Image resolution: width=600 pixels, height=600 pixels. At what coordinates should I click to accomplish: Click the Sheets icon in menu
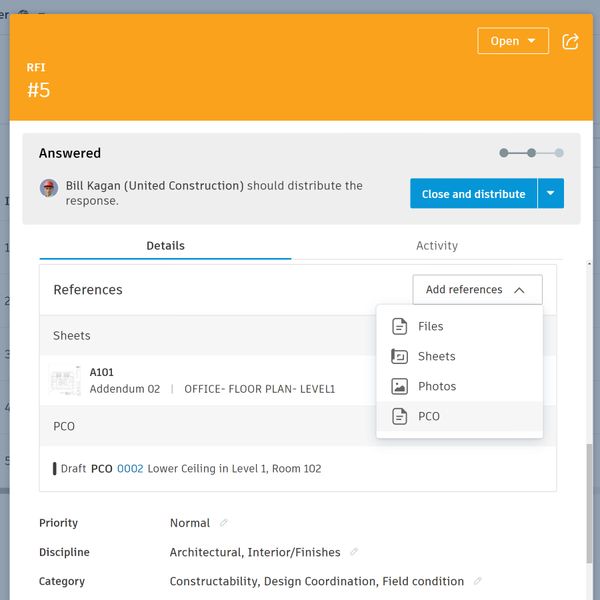[x=400, y=356]
